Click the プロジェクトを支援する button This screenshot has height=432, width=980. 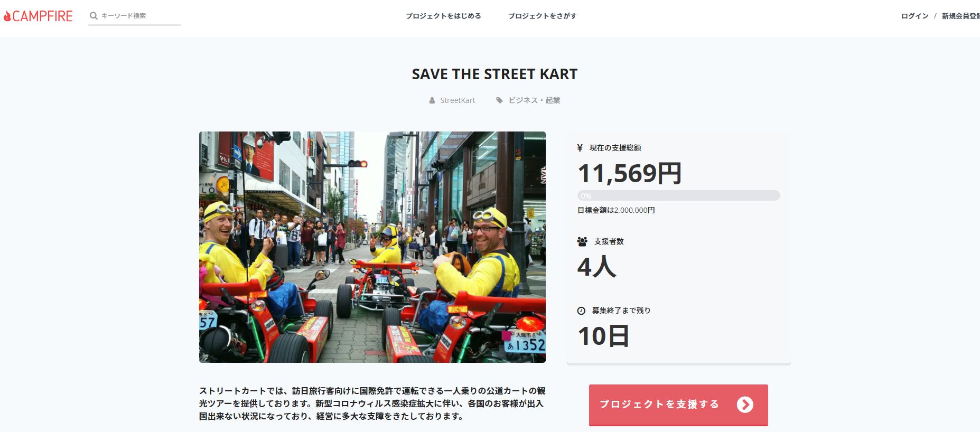(x=678, y=405)
